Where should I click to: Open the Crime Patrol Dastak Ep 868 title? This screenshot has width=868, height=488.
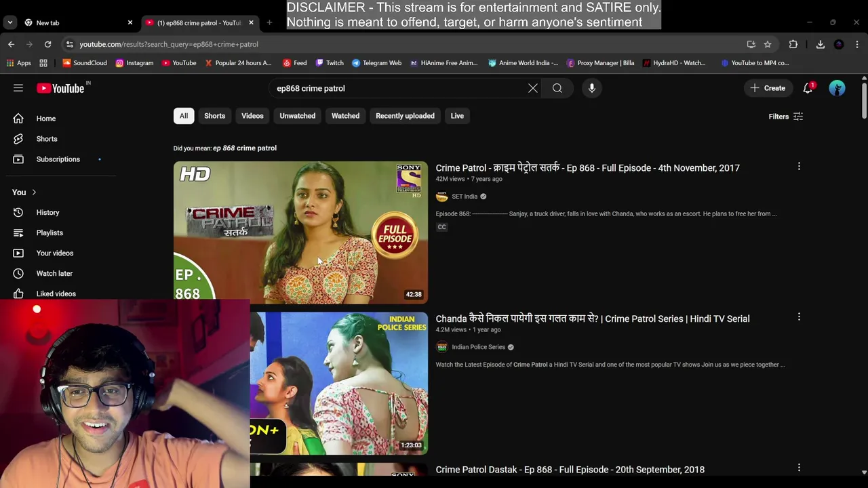coord(570,470)
